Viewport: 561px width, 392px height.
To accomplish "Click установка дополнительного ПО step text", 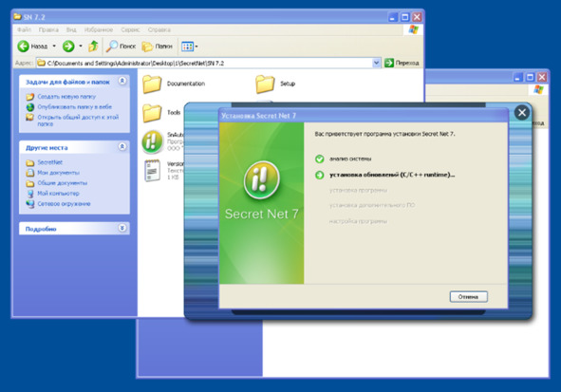I will 372,205.
